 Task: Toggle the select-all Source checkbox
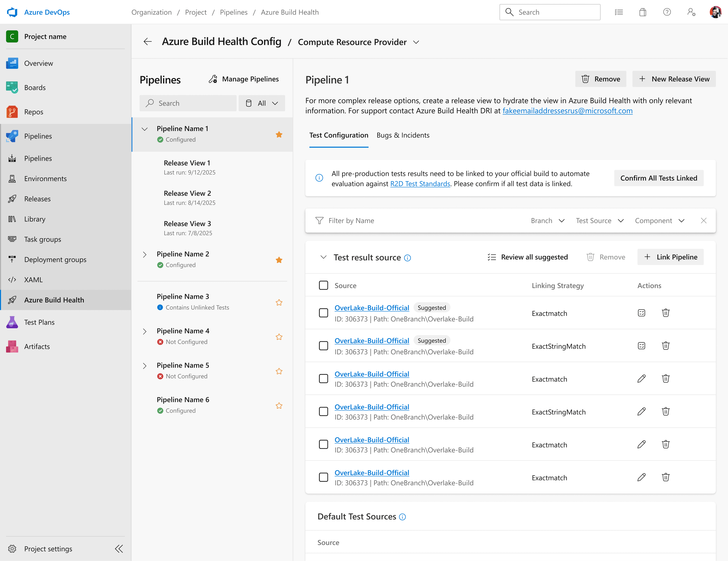coord(323,286)
